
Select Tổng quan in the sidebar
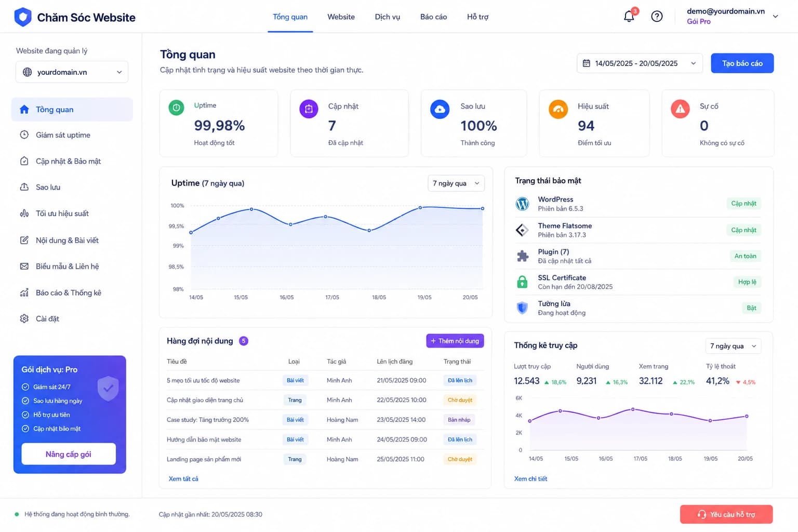click(72, 110)
